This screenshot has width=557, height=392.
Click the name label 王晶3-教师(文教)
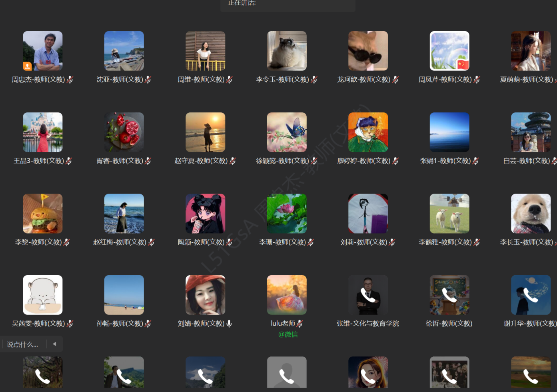pos(38,161)
